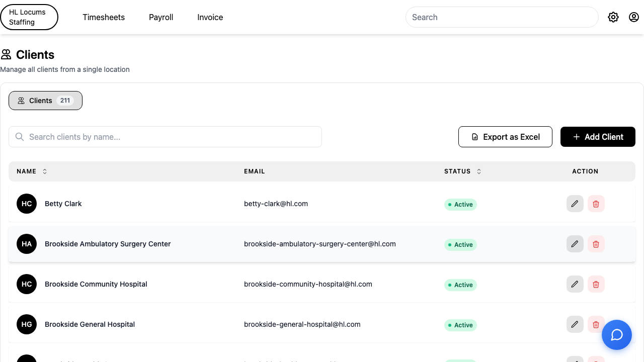The height and width of the screenshot is (362, 644).
Task: Select Brookside Community Hospital name
Action: pos(96,284)
